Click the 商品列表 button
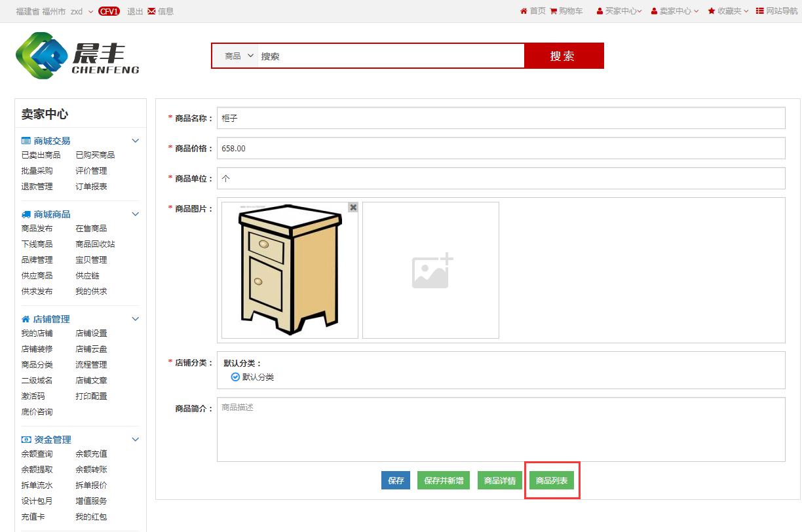 [x=552, y=480]
